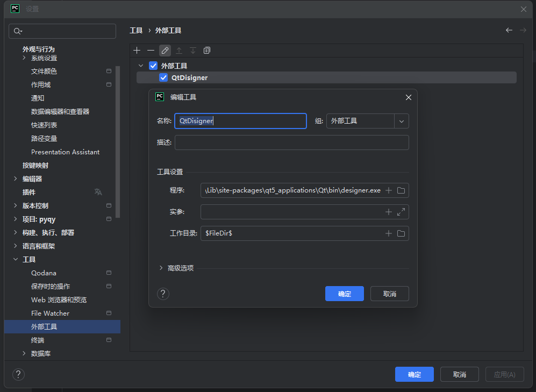The width and height of the screenshot is (536, 392).
Task: Click 取消 in the 编辑工具 dialog
Action: tap(390, 294)
